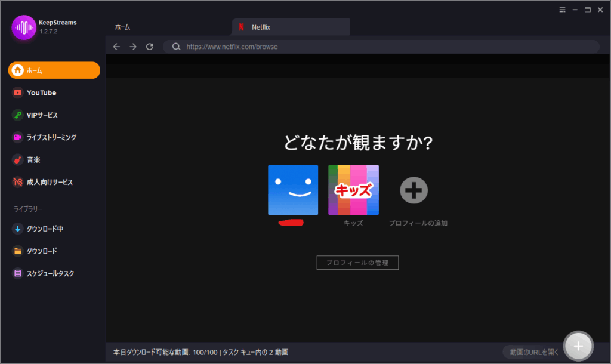The width and height of the screenshot is (611, 364).
Task: Switch to the ホーム tab
Action: (122, 27)
